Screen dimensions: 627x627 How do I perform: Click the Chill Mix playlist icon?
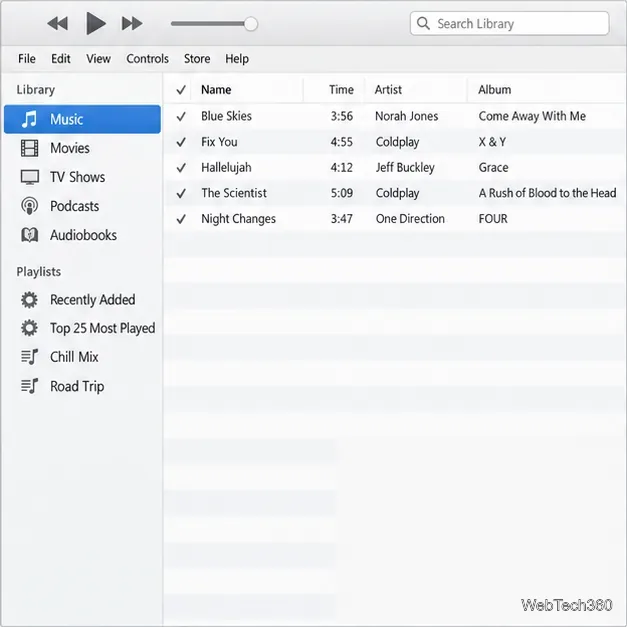[x=30, y=357]
